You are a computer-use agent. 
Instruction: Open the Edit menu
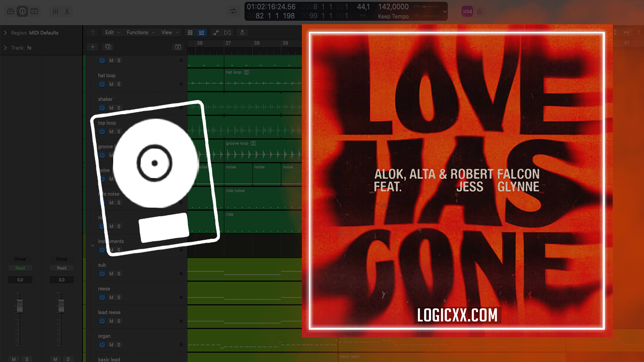(x=112, y=33)
